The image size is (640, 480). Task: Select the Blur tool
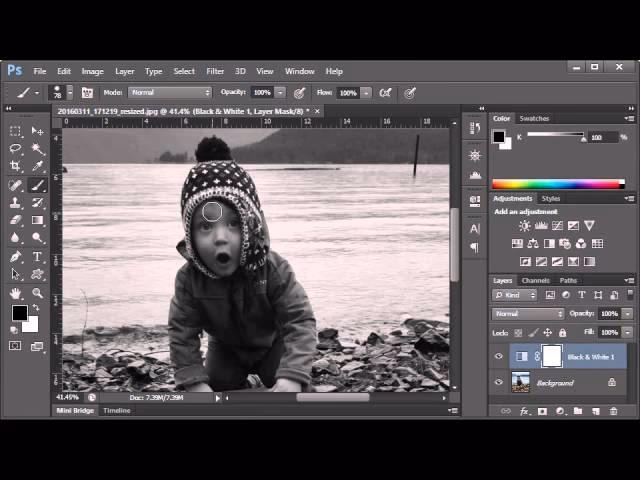tap(15, 238)
